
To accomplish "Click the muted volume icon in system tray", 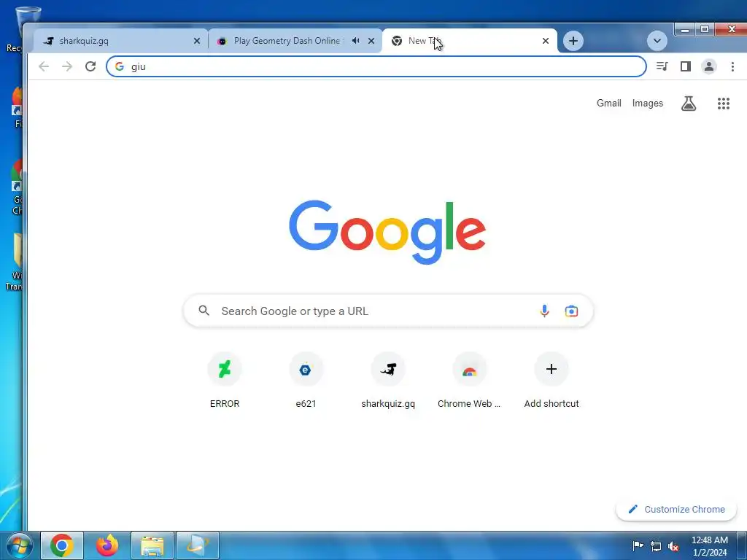I will click(673, 546).
